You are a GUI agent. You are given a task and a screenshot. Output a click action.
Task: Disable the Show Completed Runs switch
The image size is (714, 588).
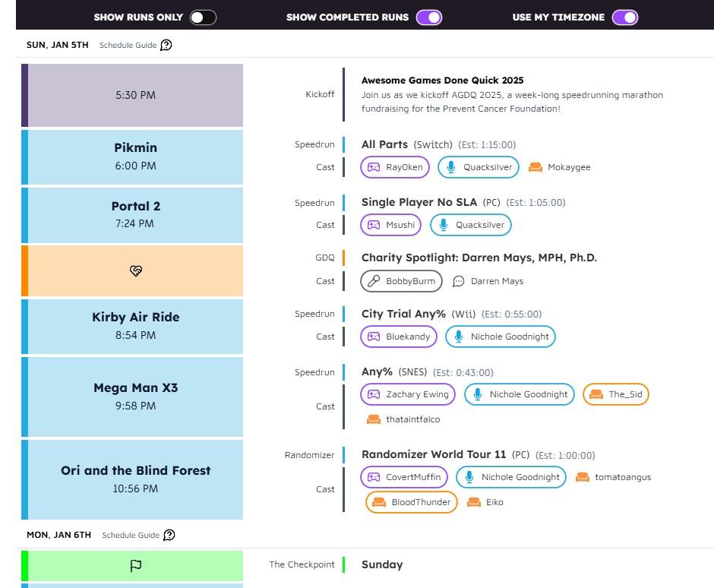coord(429,17)
